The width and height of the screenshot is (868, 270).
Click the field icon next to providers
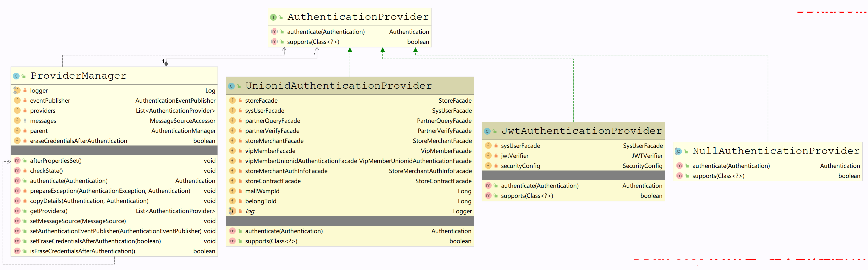pyautogui.click(x=17, y=111)
